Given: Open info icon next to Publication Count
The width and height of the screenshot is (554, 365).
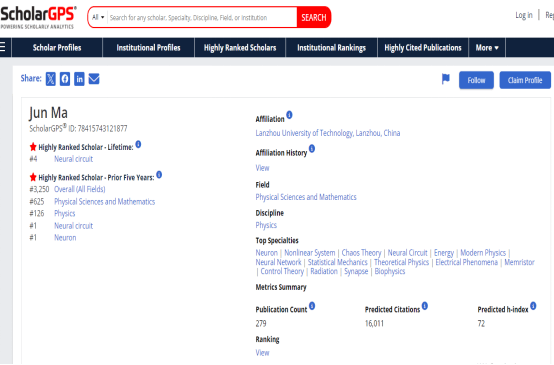Looking at the screenshot, I should tap(312, 306).
